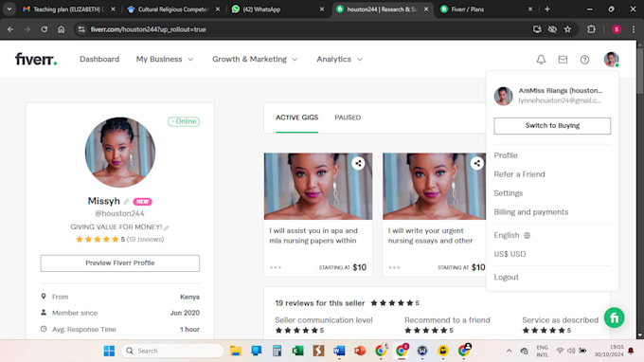The height and width of the screenshot is (362, 644).
Task: Click the taskbar Search box
Action: [172, 351]
